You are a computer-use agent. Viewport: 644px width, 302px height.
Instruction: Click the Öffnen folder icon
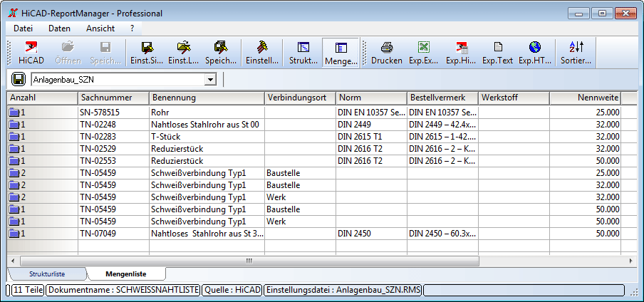click(68, 47)
